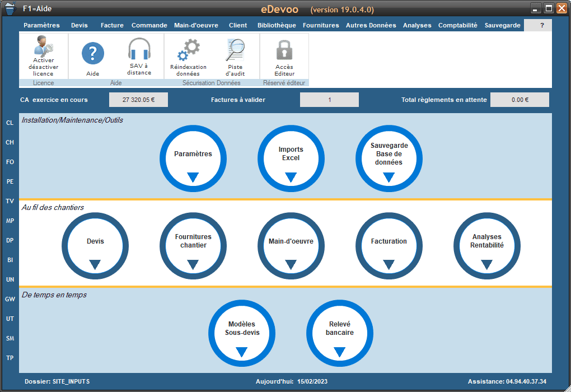Expand the Devis circle dropdown arrow
Image resolution: width=571 pixels, height=392 pixels.
95,265
